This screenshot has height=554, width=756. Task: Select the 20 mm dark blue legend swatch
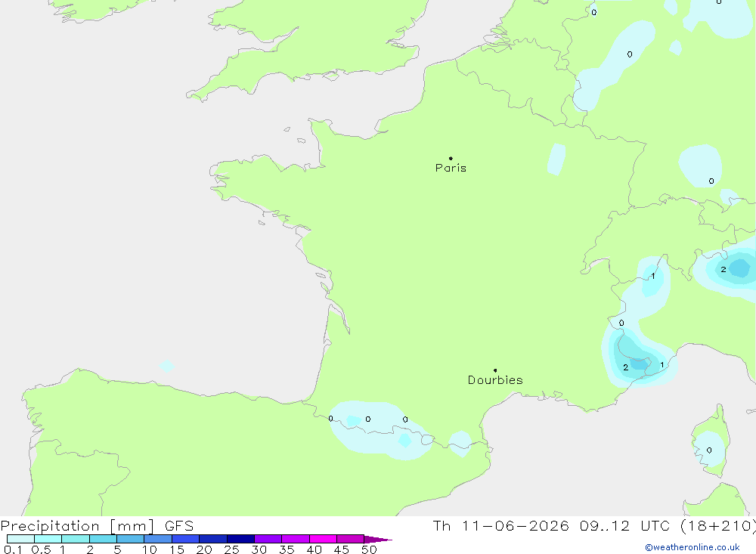212,539
